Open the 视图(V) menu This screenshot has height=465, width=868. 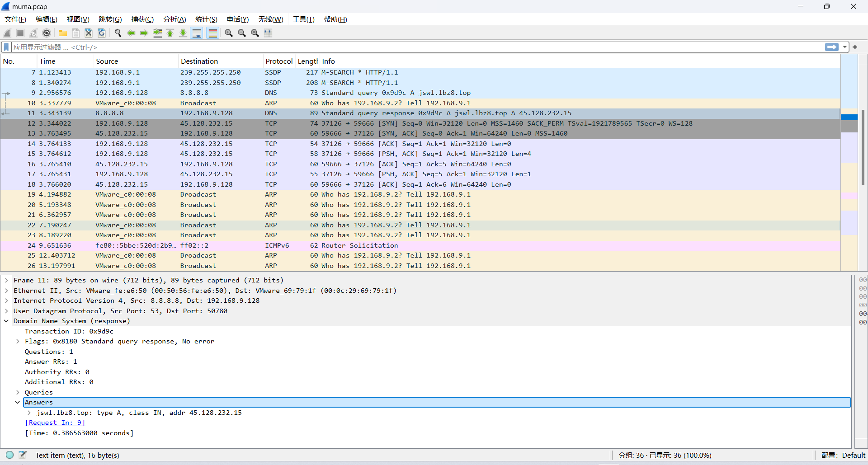click(78, 19)
